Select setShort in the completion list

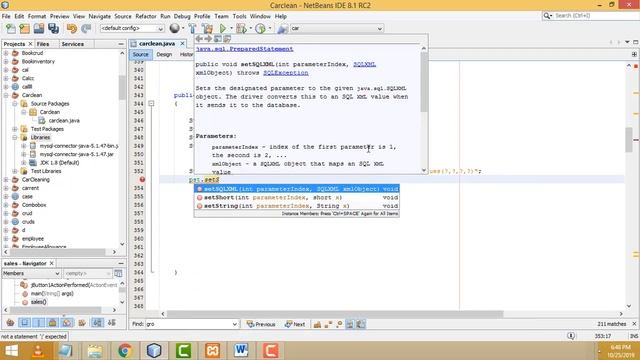tap(297, 198)
